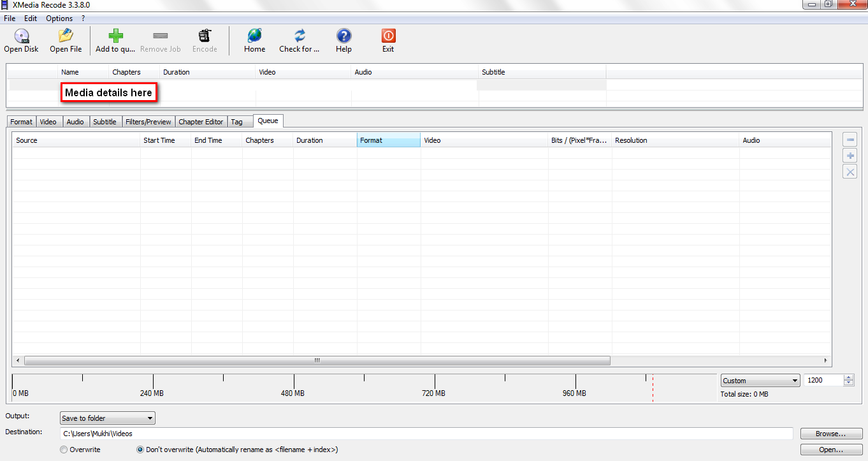Click the queue Chapters column header

coord(268,140)
